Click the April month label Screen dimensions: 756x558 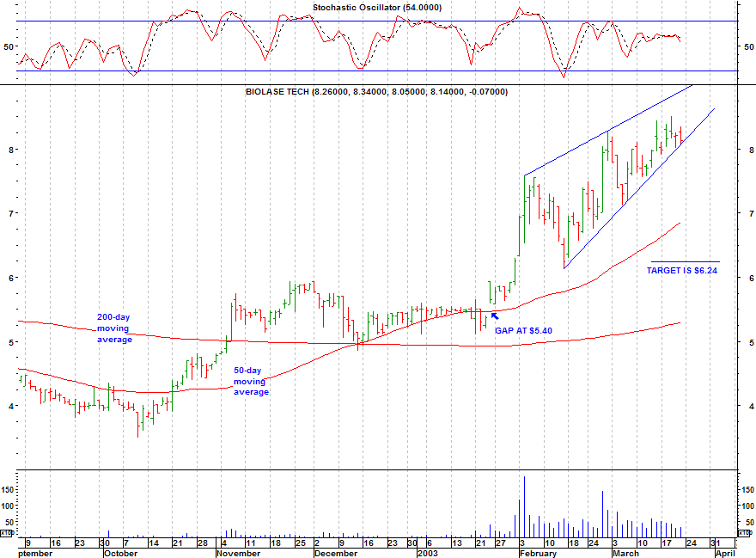pyautogui.click(x=725, y=553)
